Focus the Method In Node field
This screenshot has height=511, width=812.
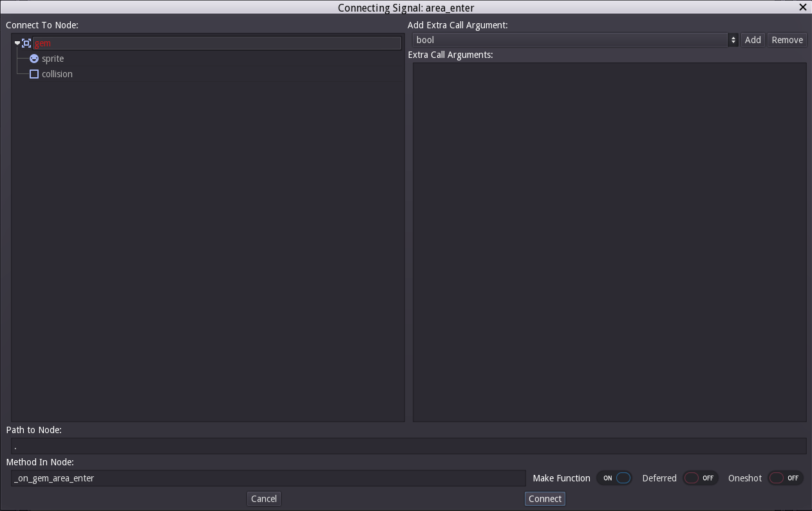[268, 478]
